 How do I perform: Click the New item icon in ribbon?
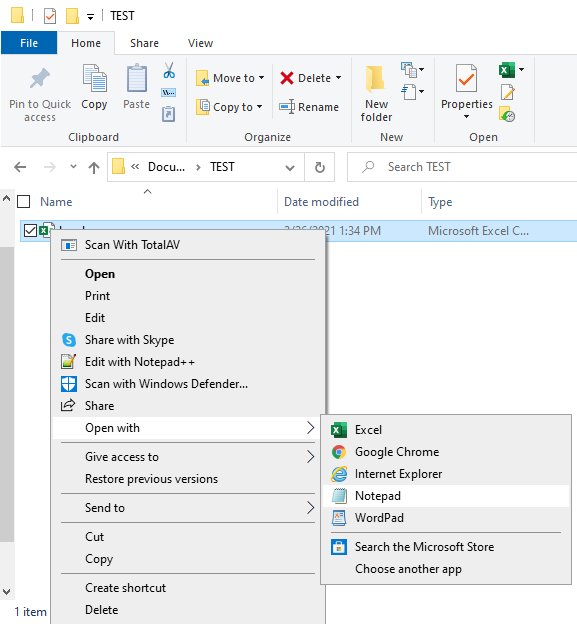click(409, 70)
